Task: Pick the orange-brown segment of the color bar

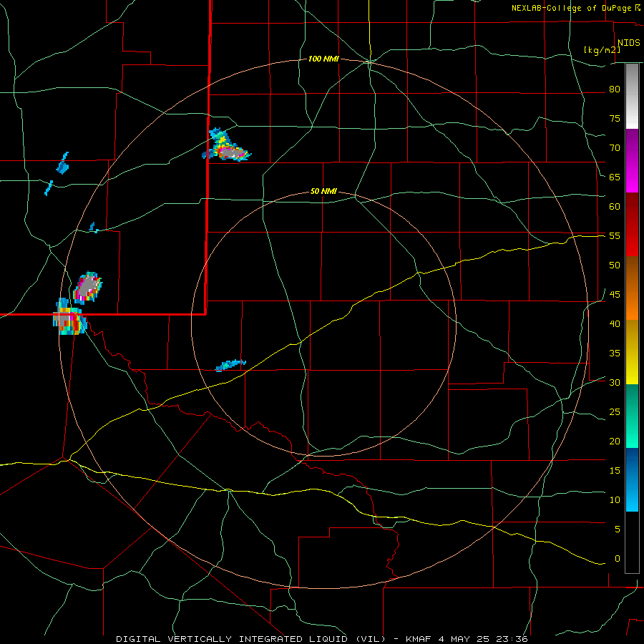Action: [x=632, y=288]
